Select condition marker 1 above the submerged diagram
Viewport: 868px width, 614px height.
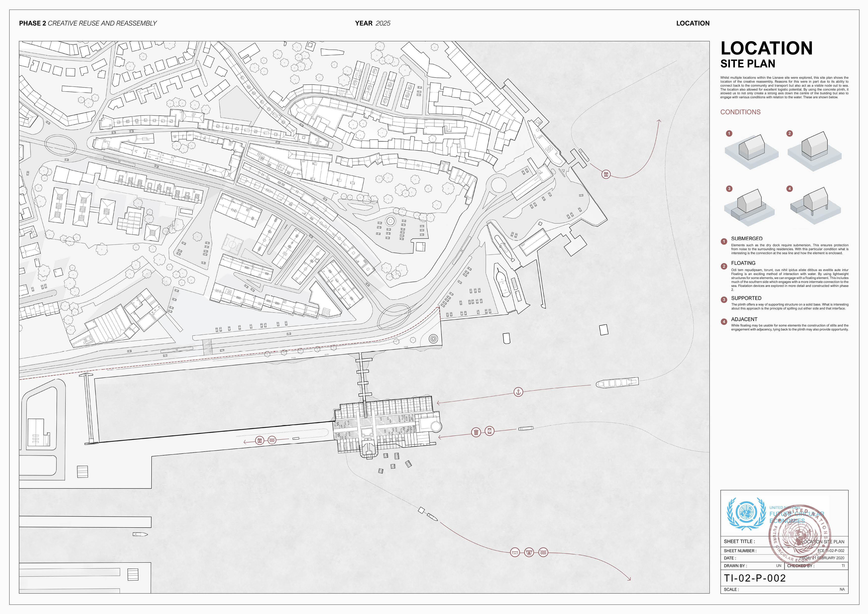(x=729, y=133)
